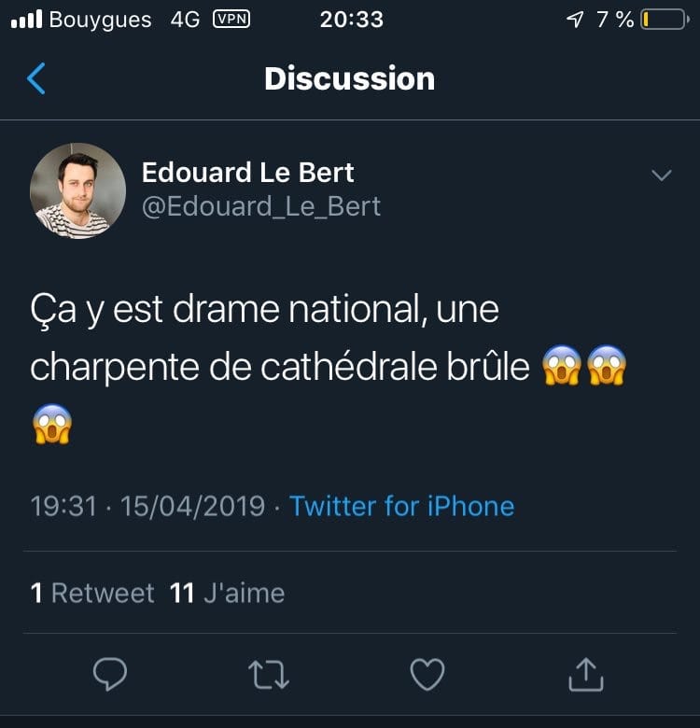The width and height of the screenshot is (700, 728).
Task: Tap the location arrow in status bar
Action: coord(575,20)
